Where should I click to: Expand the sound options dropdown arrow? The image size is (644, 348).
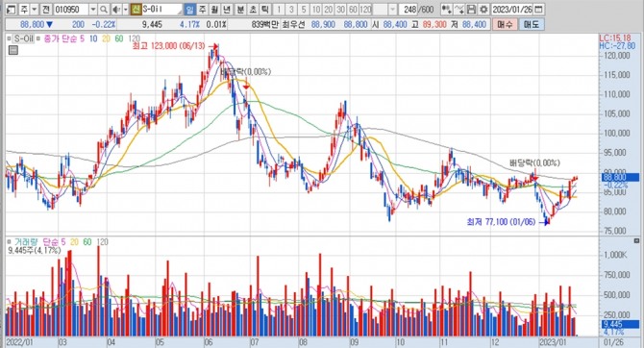tap(126, 10)
